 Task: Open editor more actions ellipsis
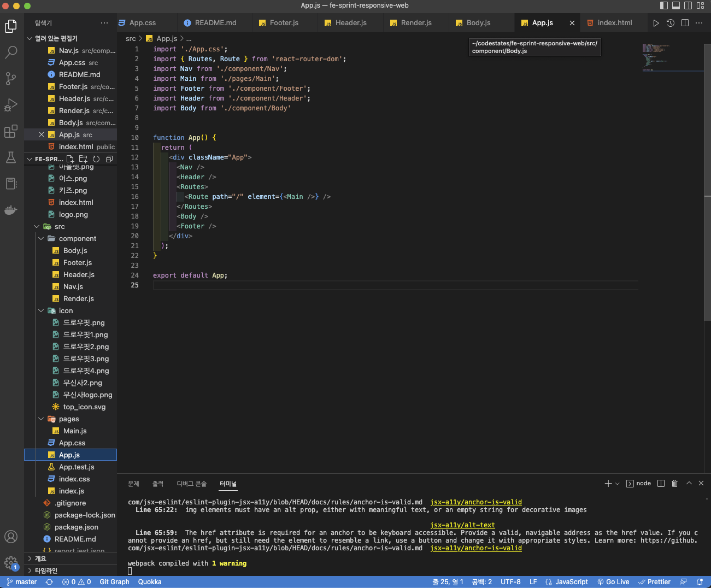tap(699, 23)
